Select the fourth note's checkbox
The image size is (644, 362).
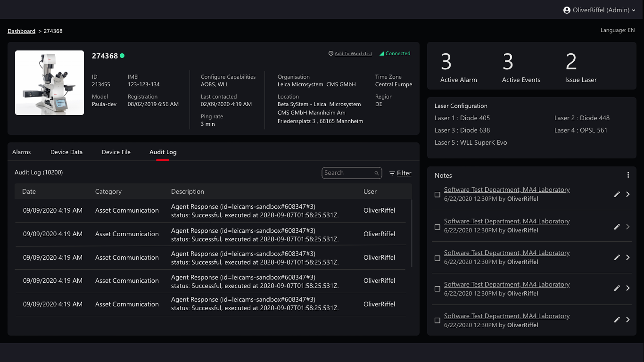437,289
